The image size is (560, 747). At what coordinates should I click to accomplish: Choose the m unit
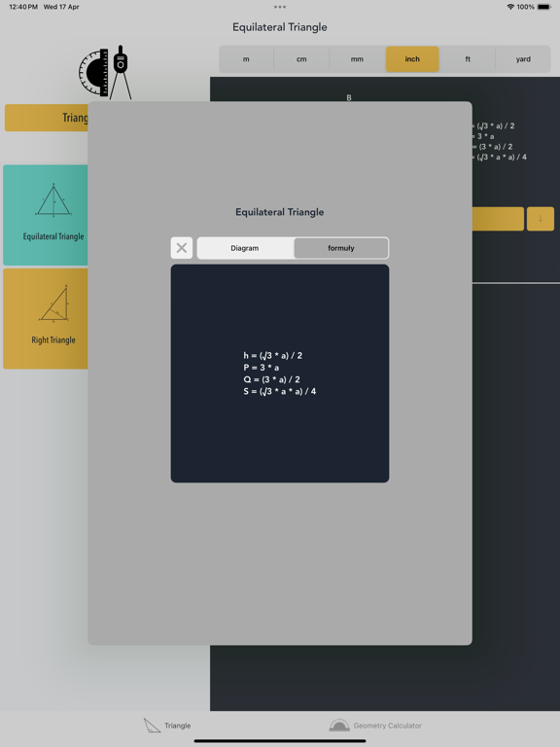tap(246, 59)
